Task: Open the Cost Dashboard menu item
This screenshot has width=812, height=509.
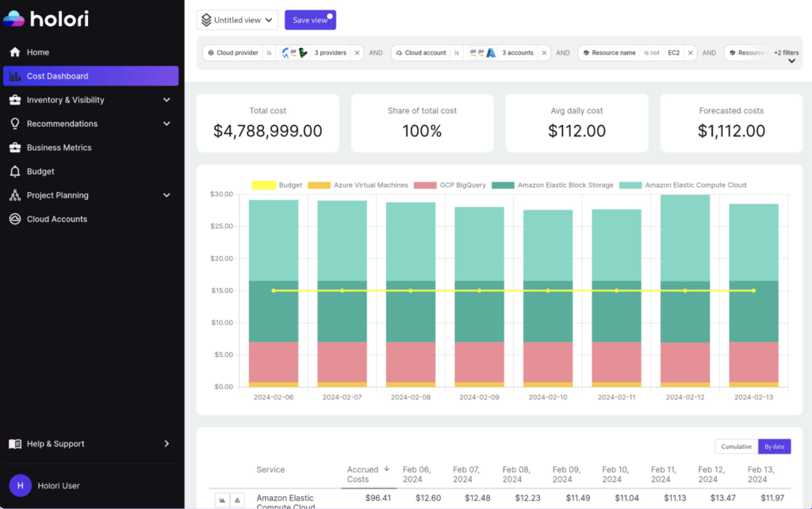Action: [x=91, y=76]
